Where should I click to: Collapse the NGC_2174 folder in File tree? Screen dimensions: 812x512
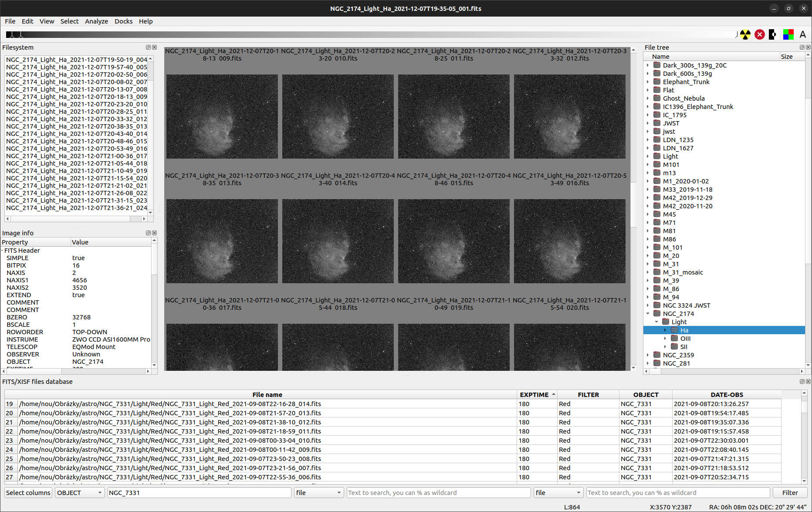[648, 314]
